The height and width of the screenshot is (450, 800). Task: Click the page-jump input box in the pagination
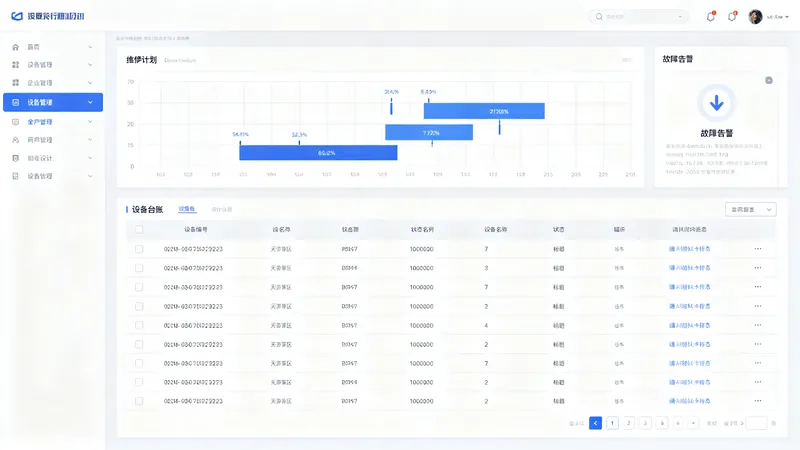(x=757, y=423)
